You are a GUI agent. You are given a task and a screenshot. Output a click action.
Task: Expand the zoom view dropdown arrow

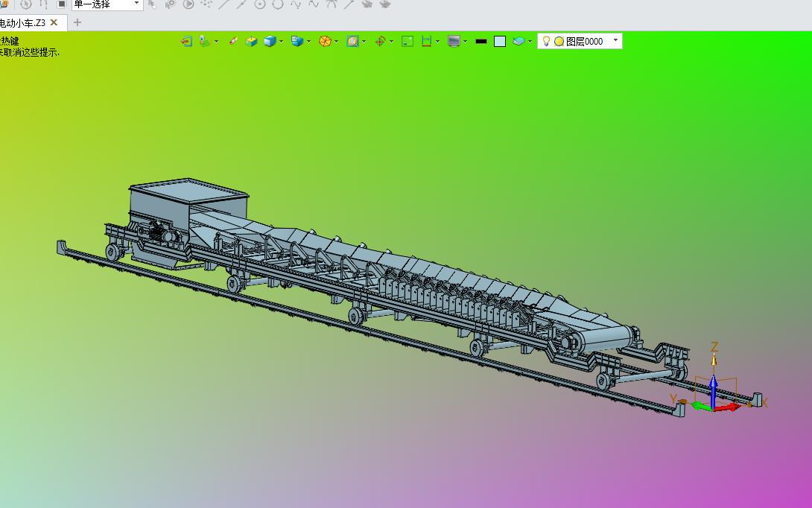364,42
